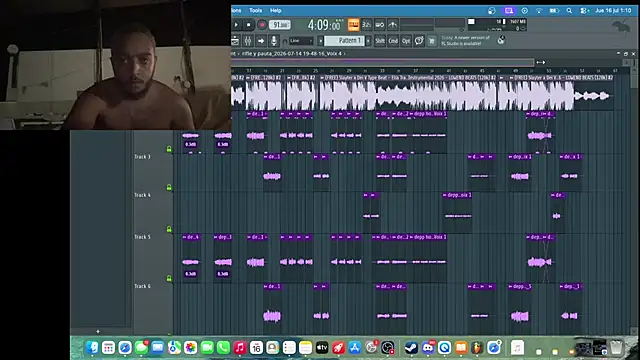Screen dimensions: 640x360
Task: Click the arrow right of Pattern 1
Action: point(369,41)
